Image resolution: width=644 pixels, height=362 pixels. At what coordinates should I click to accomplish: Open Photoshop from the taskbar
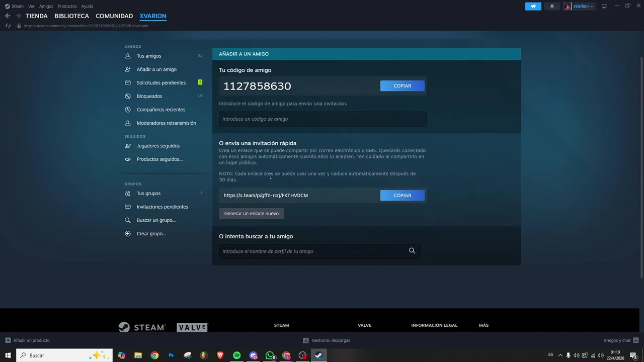click(171, 355)
